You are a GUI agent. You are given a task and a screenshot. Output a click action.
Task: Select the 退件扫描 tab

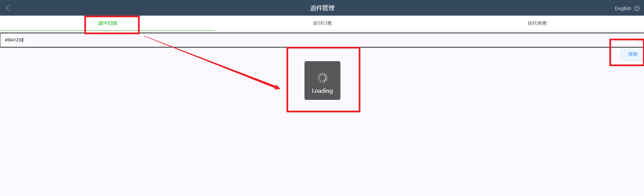click(x=108, y=23)
